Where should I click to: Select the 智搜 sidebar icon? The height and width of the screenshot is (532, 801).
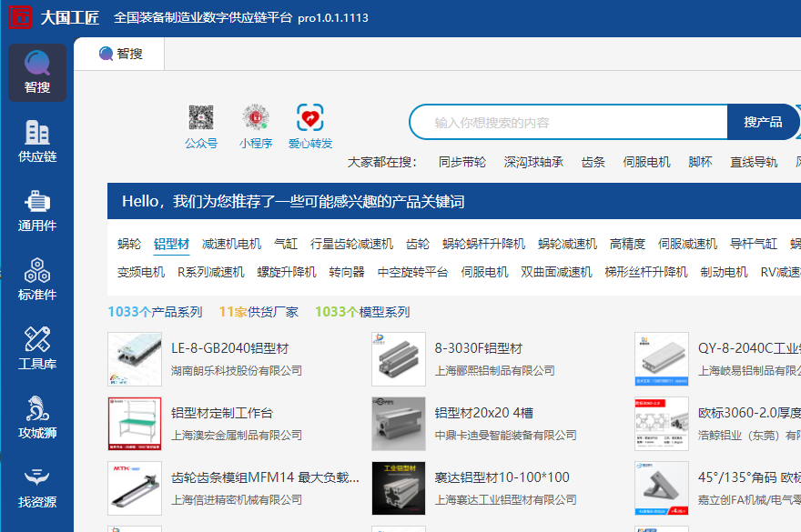click(x=36, y=73)
